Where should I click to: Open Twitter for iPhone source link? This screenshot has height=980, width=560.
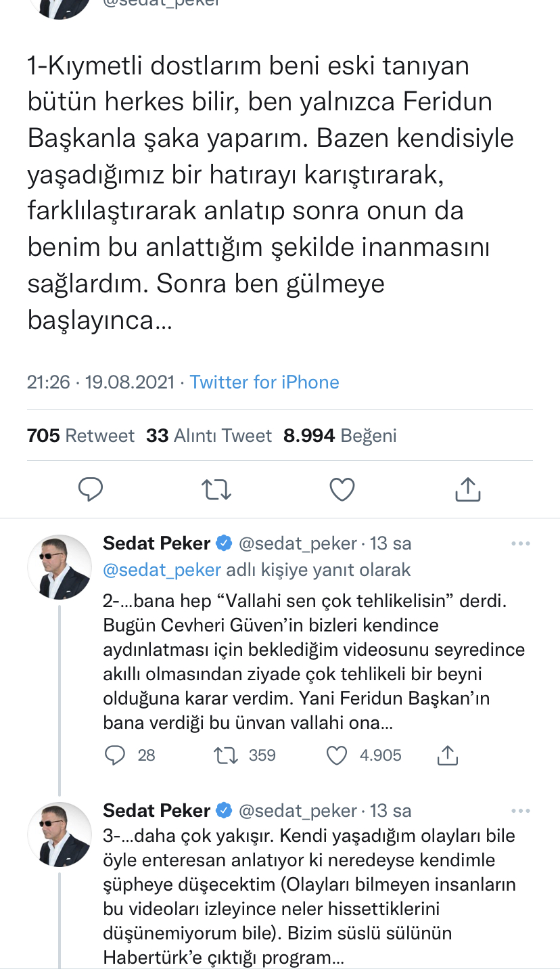pyautogui.click(x=264, y=382)
